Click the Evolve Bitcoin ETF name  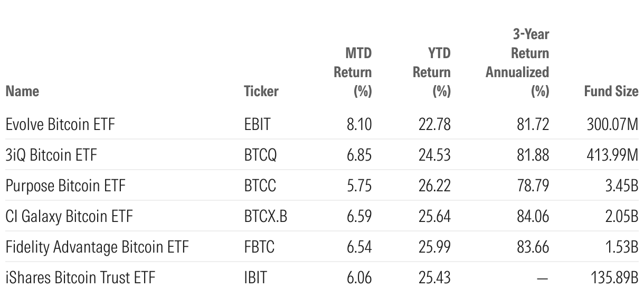click(x=60, y=125)
